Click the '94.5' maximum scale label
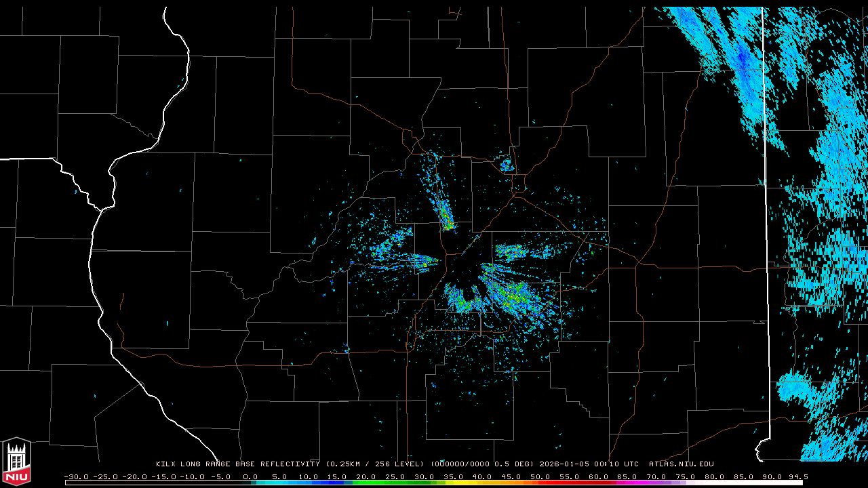 (797, 476)
